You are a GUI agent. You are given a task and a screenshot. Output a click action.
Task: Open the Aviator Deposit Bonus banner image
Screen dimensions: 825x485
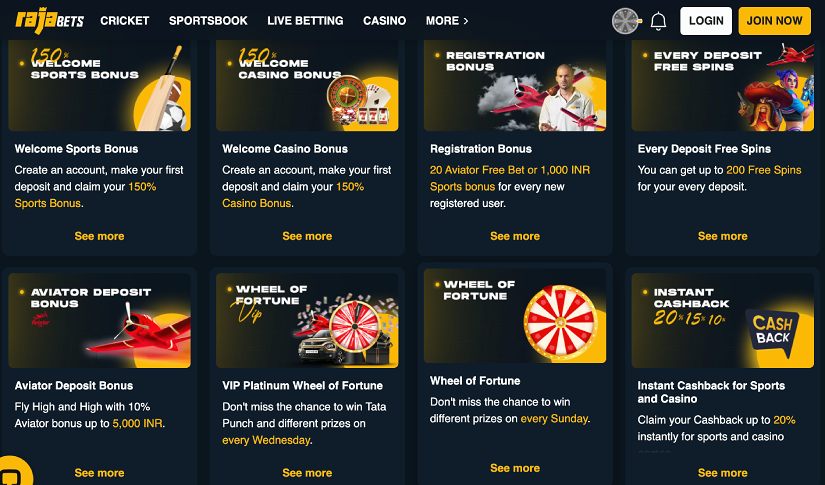click(x=99, y=320)
